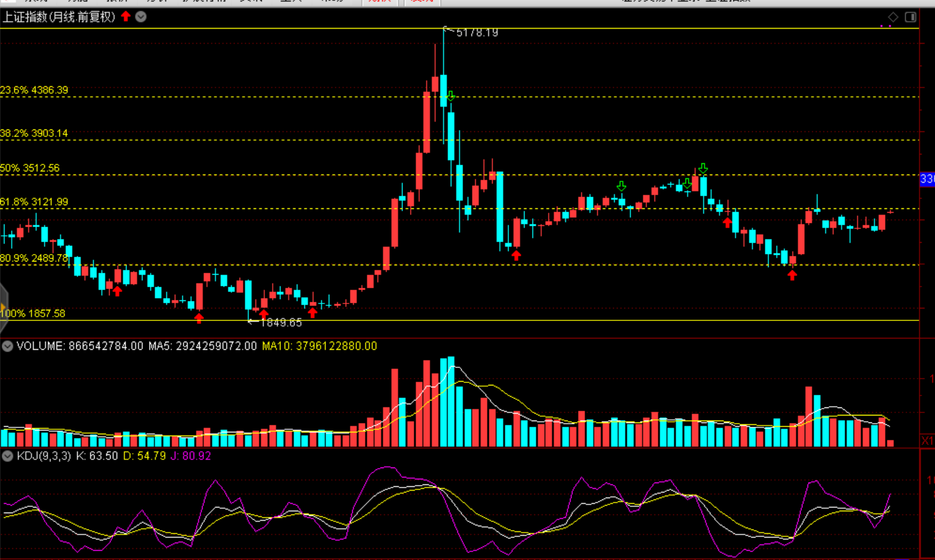The width and height of the screenshot is (935, 560).
Task: Click the last red buy arrow below 80.9% line
Action: pos(792,275)
